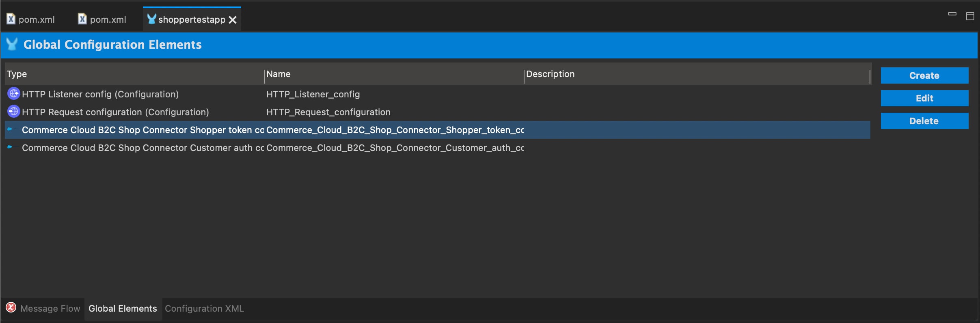Viewport: 980px width, 323px height.
Task: Sort by the Type column header
Action: (134, 74)
